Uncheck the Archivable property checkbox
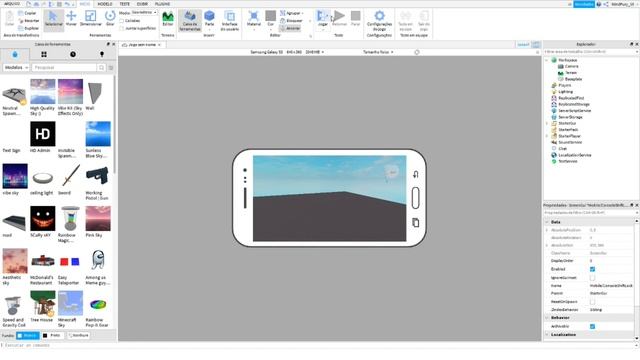 point(592,327)
